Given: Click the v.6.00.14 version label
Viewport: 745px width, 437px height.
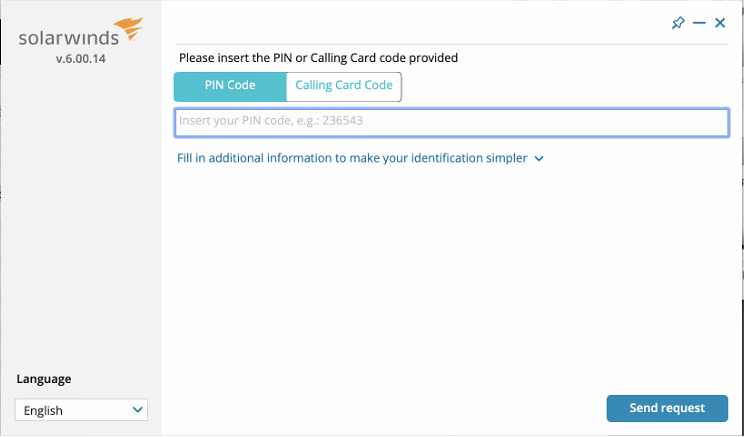Looking at the screenshot, I should click(x=80, y=60).
